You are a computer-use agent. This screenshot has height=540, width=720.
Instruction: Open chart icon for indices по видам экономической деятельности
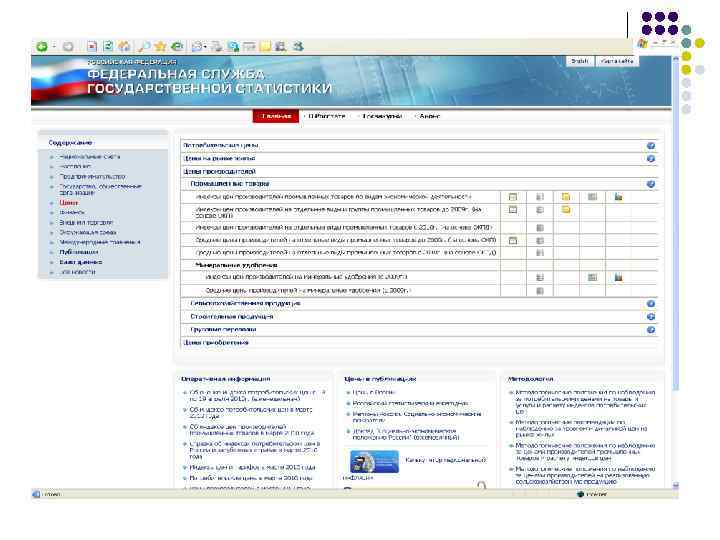pyautogui.click(x=619, y=197)
